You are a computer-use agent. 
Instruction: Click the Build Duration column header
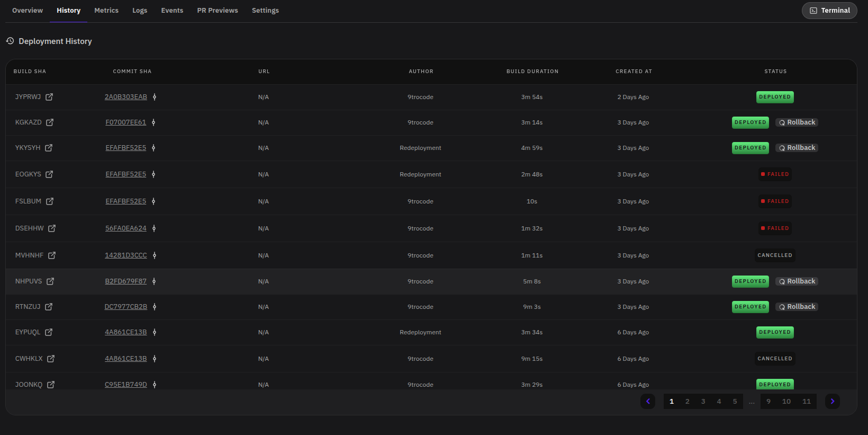click(532, 72)
